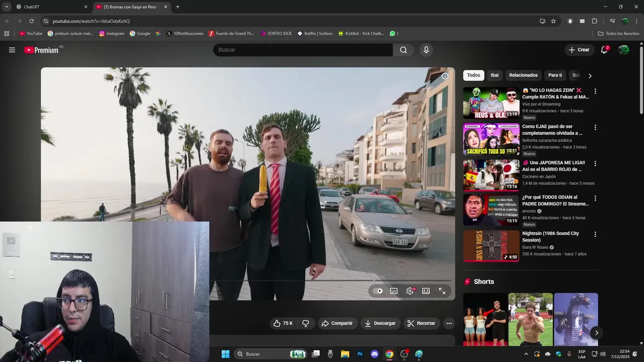This screenshot has width=644, height=362.
Task: Open Una JAPONESA ME LIGA title link
Action: click(553, 166)
